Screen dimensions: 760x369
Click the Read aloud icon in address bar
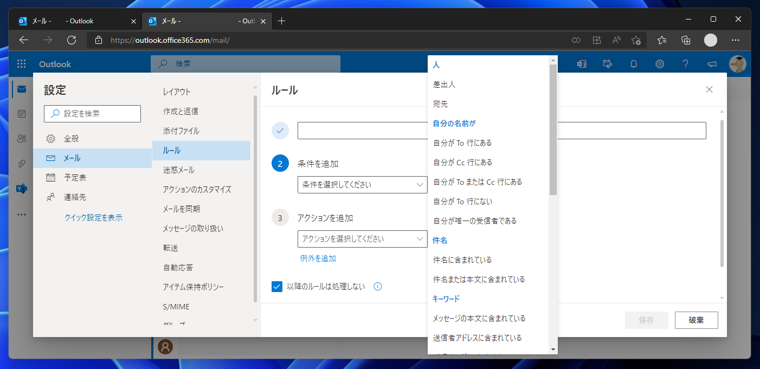(616, 40)
